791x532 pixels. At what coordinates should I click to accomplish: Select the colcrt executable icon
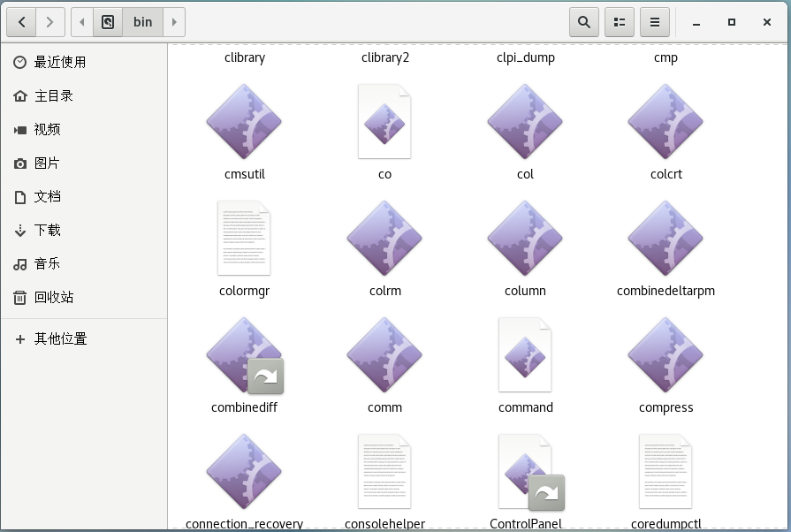point(666,122)
